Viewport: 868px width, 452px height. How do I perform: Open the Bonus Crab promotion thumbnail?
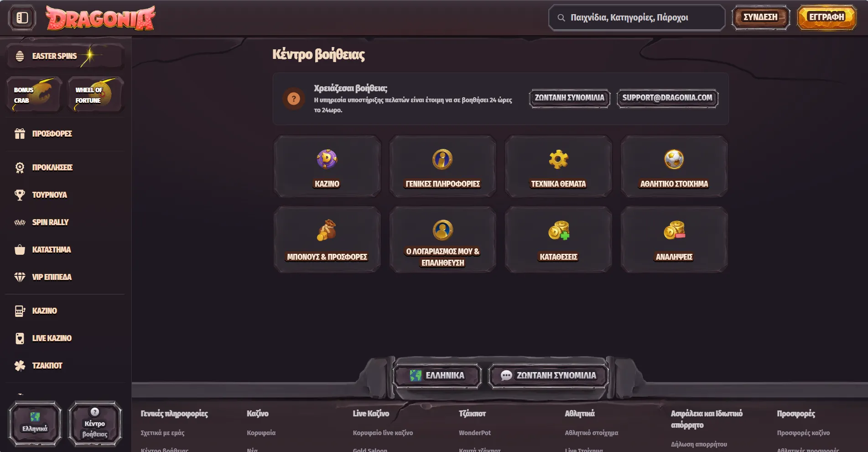(34, 95)
